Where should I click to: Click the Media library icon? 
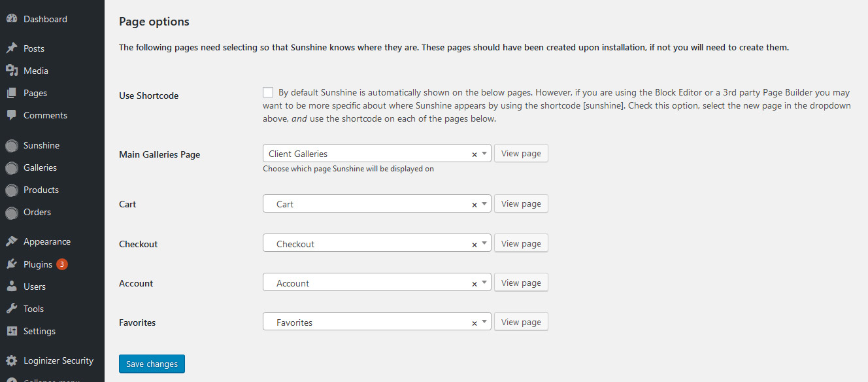point(11,71)
